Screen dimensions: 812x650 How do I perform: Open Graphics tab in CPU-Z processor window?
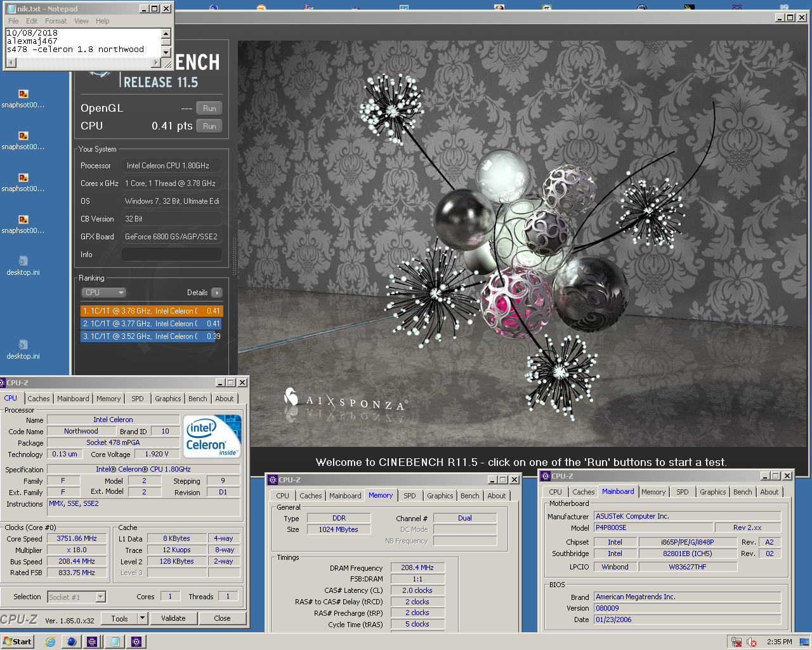point(168,399)
